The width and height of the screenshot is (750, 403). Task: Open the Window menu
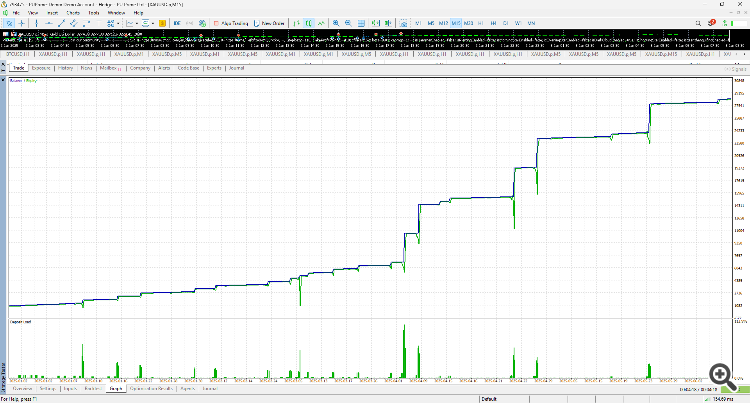(116, 13)
